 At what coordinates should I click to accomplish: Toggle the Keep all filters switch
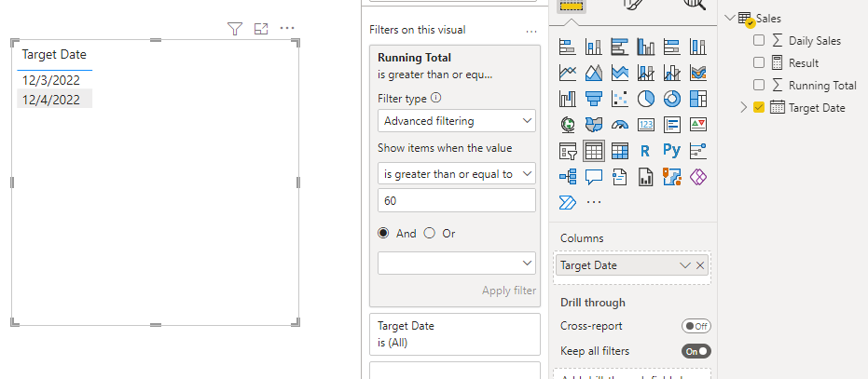(x=696, y=351)
